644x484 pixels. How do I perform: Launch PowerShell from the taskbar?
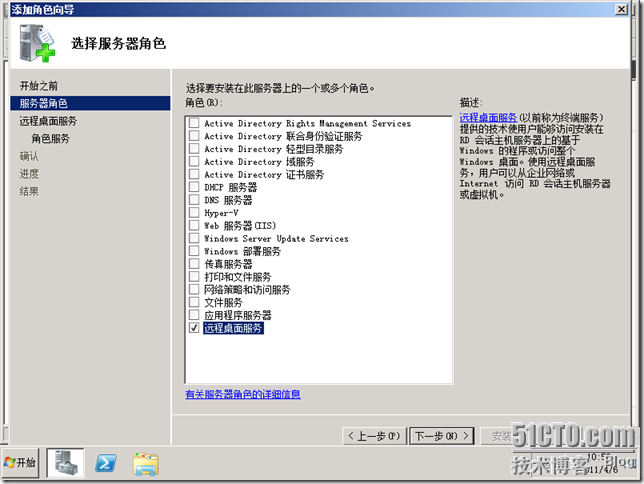[x=106, y=463]
